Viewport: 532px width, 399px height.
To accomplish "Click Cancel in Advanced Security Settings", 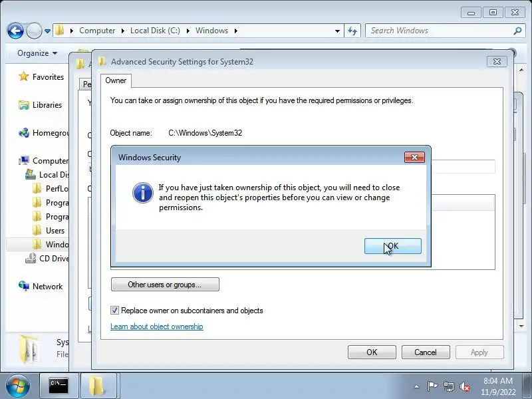I will click(426, 352).
